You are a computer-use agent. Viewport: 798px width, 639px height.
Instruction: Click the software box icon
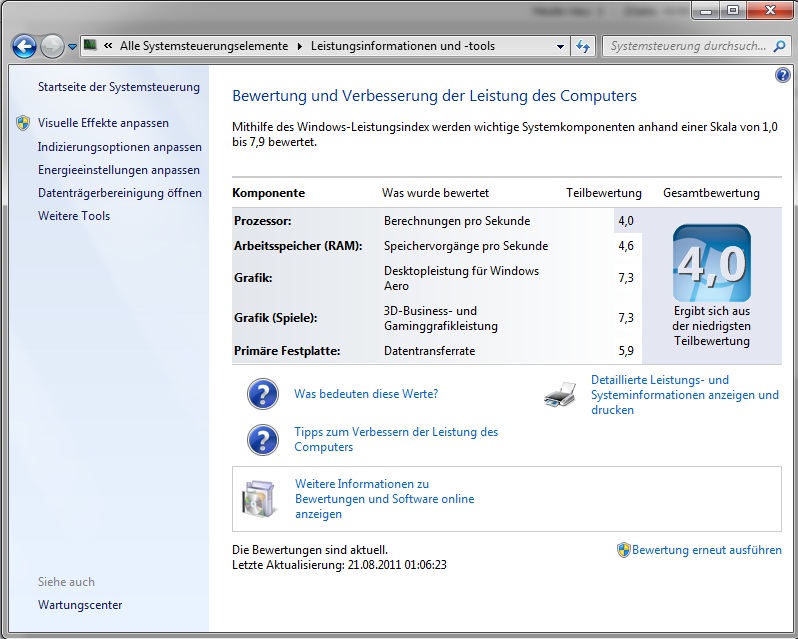click(259, 499)
